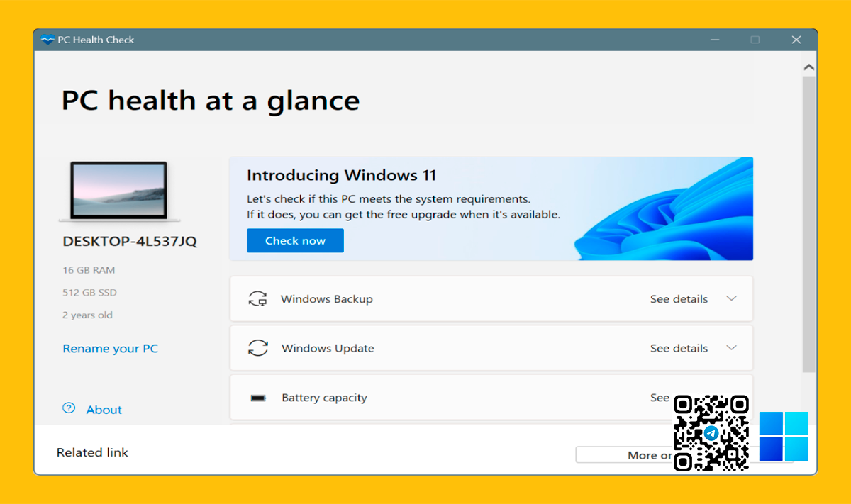The width and height of the screenshot is (851, 504).
Task: Click the 512 GB SSD text
Action: click(89, 293)
